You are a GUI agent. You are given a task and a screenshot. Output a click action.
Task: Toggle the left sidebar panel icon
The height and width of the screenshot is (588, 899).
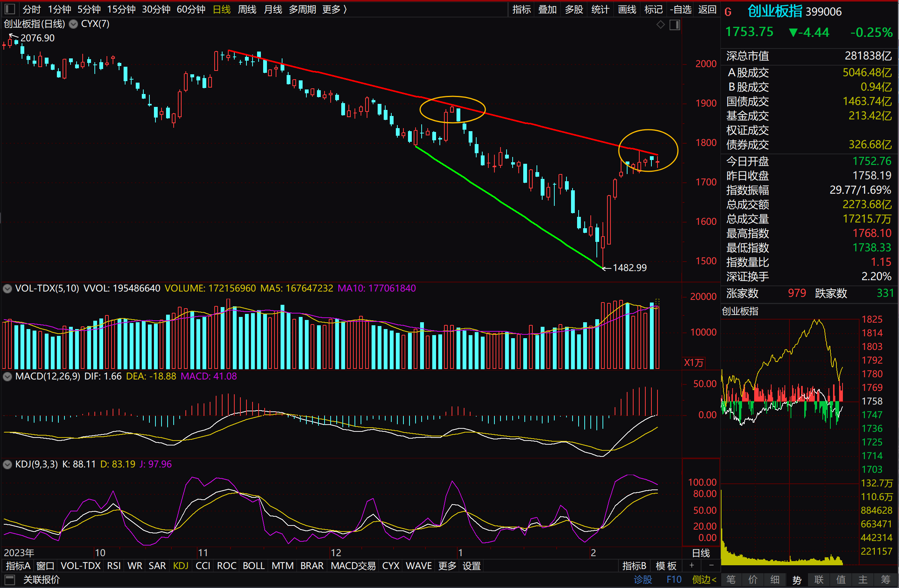click(9, 9)
